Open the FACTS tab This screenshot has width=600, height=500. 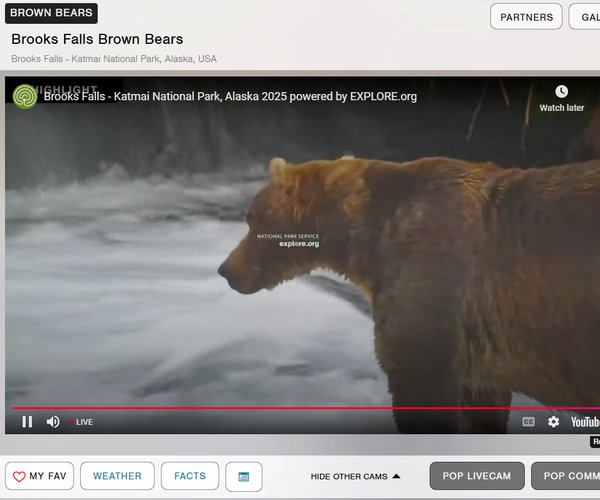190,476
